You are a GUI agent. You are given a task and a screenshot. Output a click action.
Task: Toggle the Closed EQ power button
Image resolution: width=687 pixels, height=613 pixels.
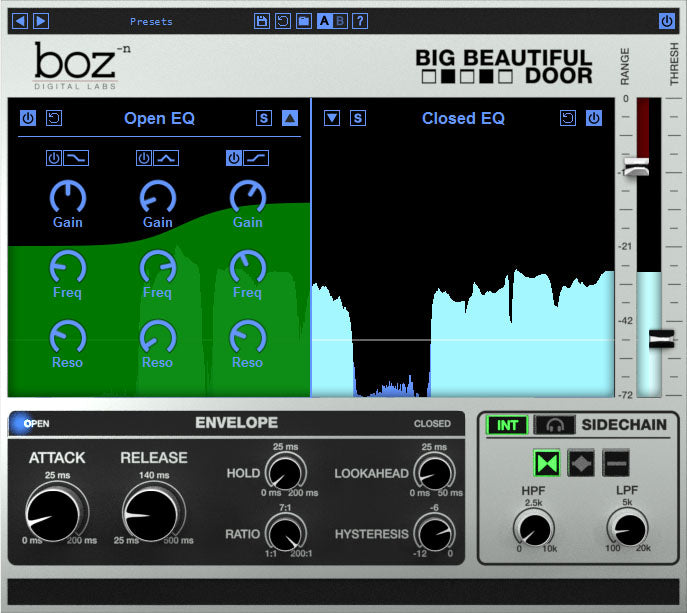click(594, 118)
